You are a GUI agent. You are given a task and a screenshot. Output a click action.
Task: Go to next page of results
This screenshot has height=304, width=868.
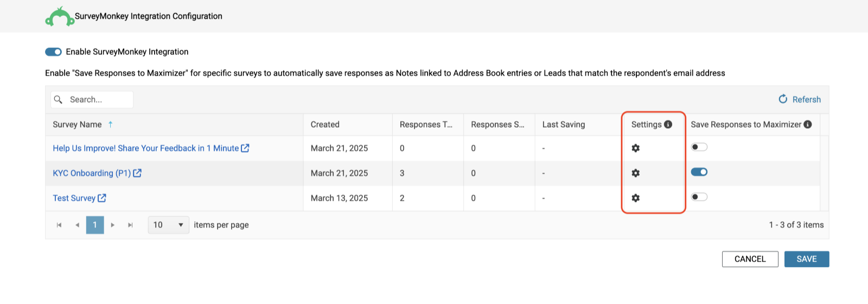click(112, 225)
